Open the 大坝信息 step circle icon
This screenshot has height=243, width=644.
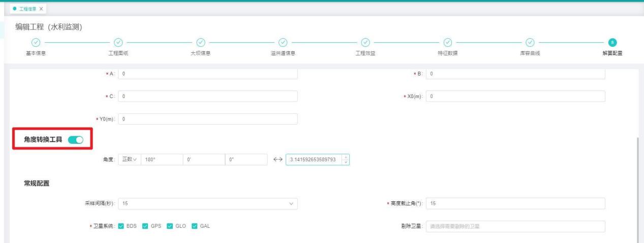[x=200, y=43]
